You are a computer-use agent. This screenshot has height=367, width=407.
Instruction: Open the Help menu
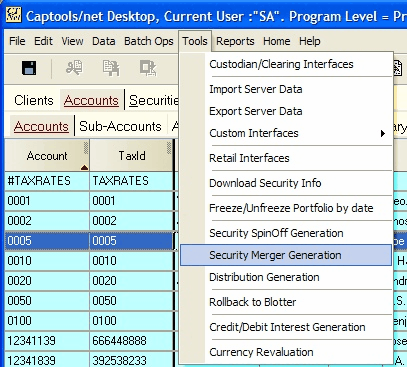(310, 41)
